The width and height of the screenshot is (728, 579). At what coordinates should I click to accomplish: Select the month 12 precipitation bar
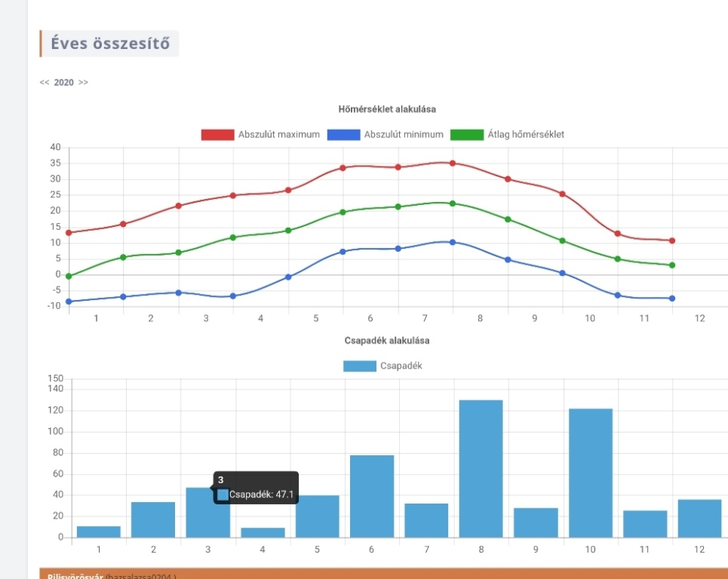coord(699,519)
